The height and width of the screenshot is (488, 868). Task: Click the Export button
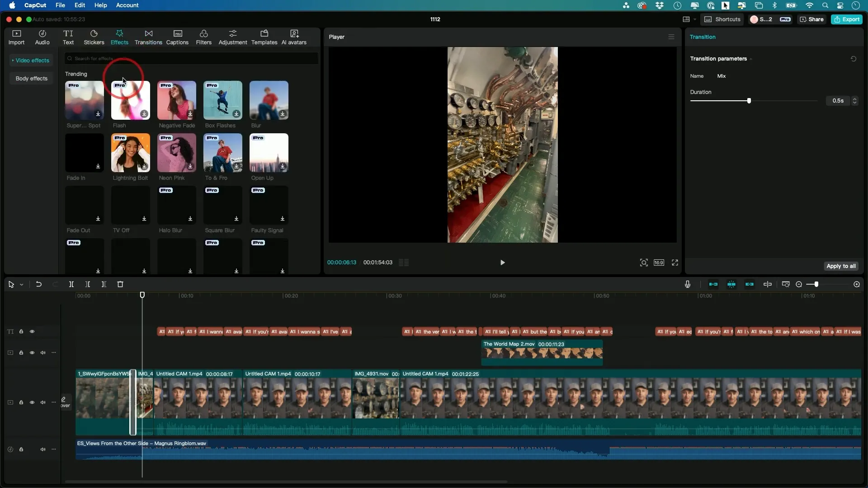(847, 19)
